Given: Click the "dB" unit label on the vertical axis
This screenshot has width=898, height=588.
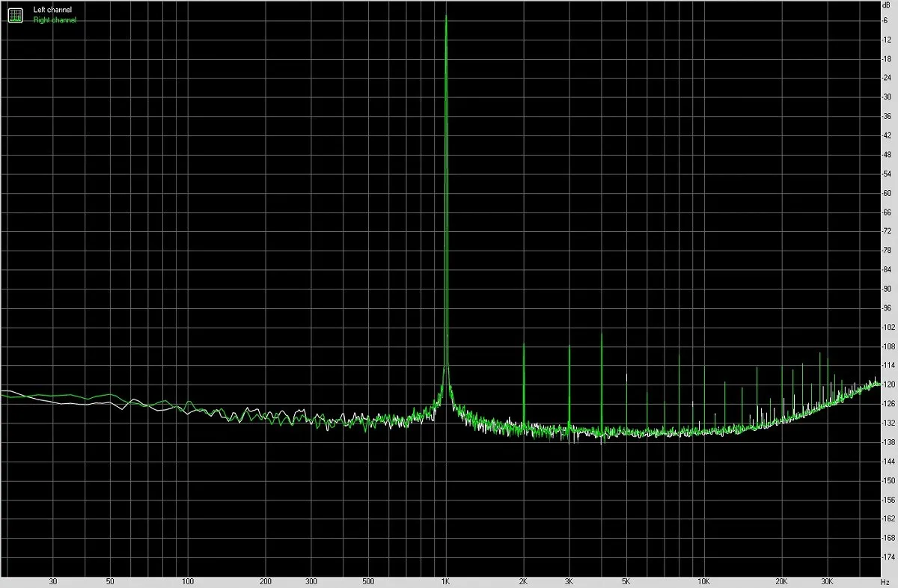Looking at the screenshot, I should click(x=888, y=5).
